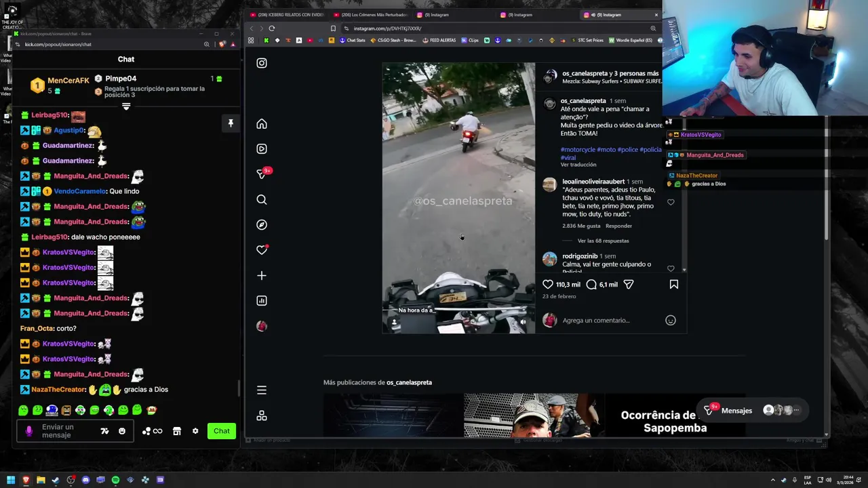Open STC Set Prices bookmark

point(587,40)
